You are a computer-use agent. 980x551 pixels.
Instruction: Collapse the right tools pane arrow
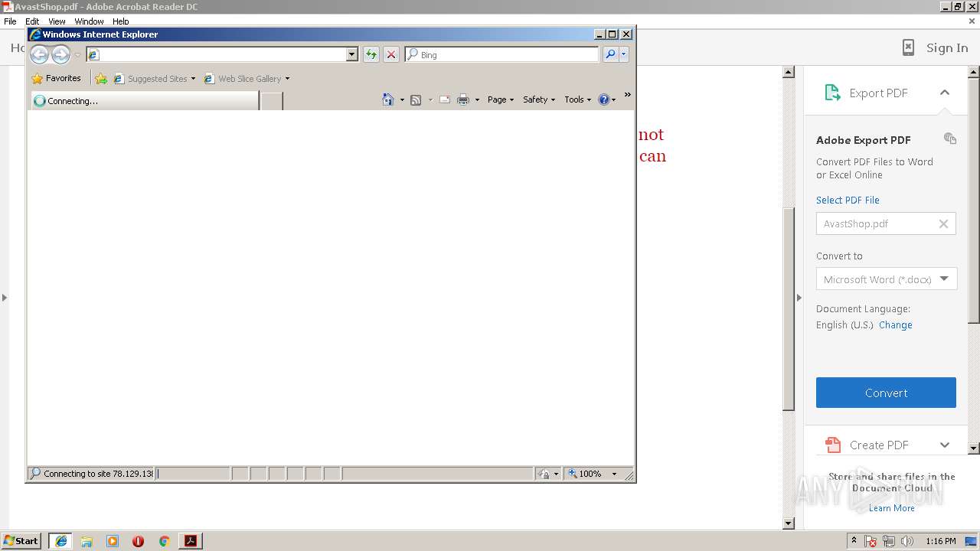pyautogui.click(x=799, y=297)
